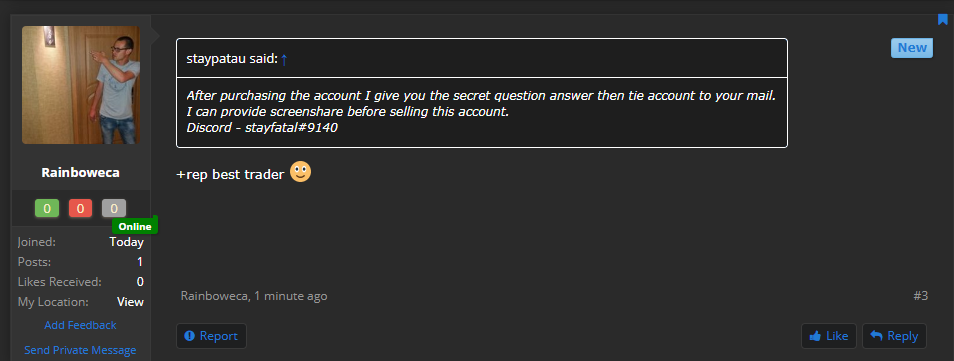Click the thumbs-up icon on Like button
954x361 pixels.
(x=815, y=336)
